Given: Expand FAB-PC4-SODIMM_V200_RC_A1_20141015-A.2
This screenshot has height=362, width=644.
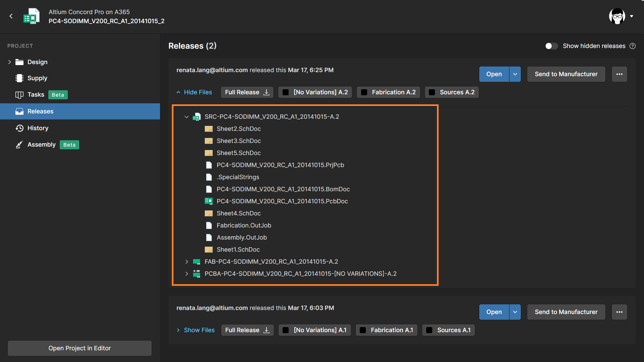Looking at the screenshot, I should click(x=187, y=261).
